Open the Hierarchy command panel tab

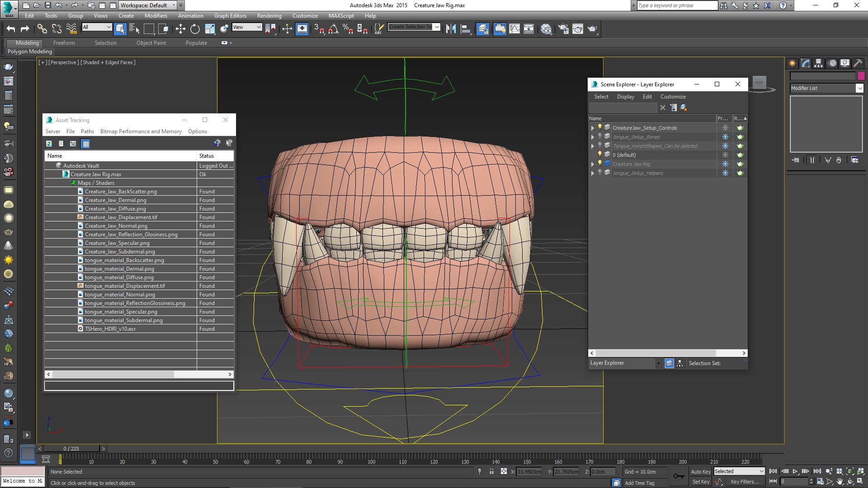[x=818, y=63]
